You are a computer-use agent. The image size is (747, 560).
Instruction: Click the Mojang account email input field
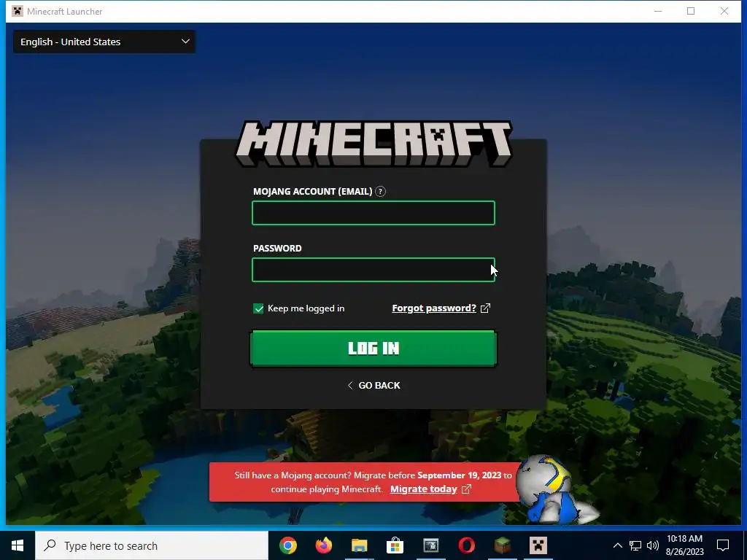coord(373,213)
